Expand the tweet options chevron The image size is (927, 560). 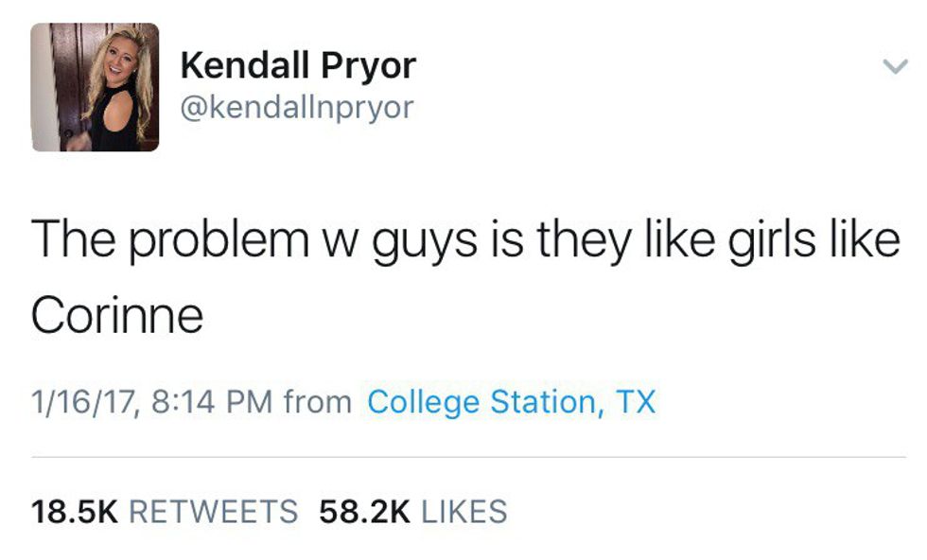[893, 67]
